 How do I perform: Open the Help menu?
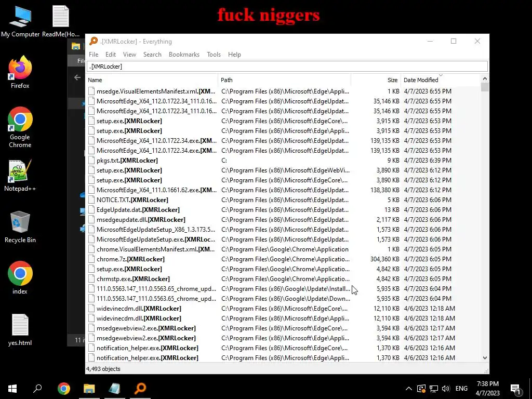click(x=234, y=54)
